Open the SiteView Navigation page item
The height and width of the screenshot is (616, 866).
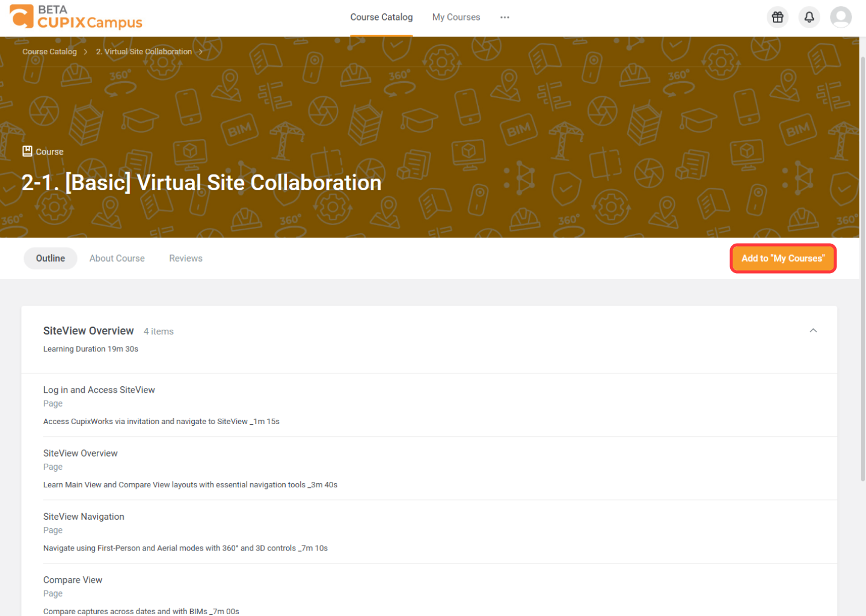(84, 516)
